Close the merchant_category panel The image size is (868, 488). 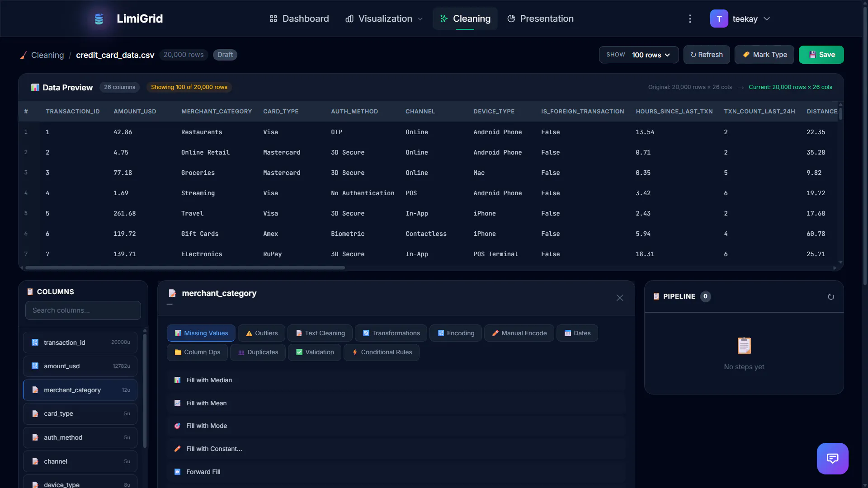pyautogui.click(x=620, y=298)
